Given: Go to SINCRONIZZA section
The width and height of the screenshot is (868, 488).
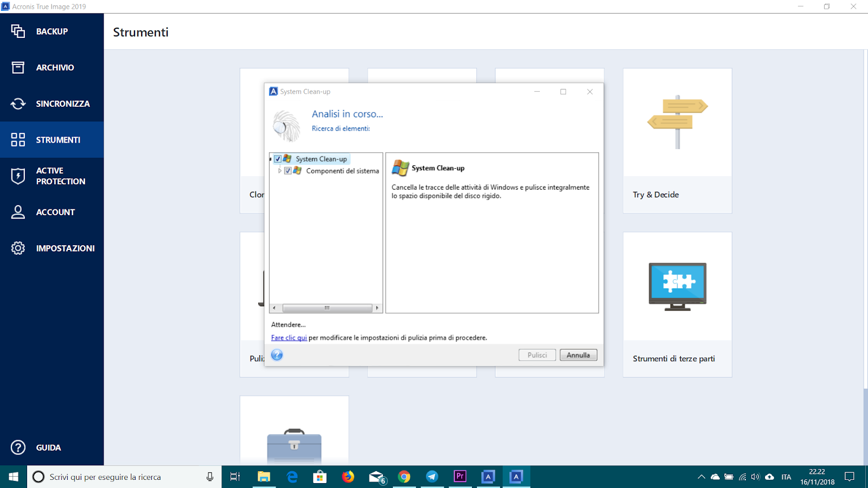Looking at the screenshot, I should tap(63, 104).
